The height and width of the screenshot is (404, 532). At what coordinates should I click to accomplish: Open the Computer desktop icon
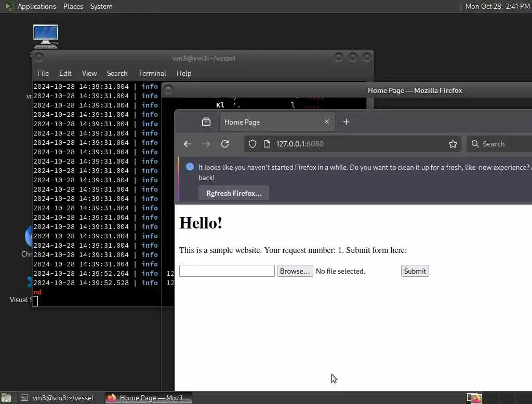point(46,36)
